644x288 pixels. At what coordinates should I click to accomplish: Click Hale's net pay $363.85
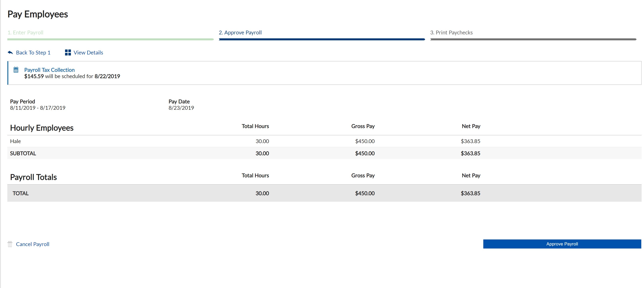click(470, 141)
